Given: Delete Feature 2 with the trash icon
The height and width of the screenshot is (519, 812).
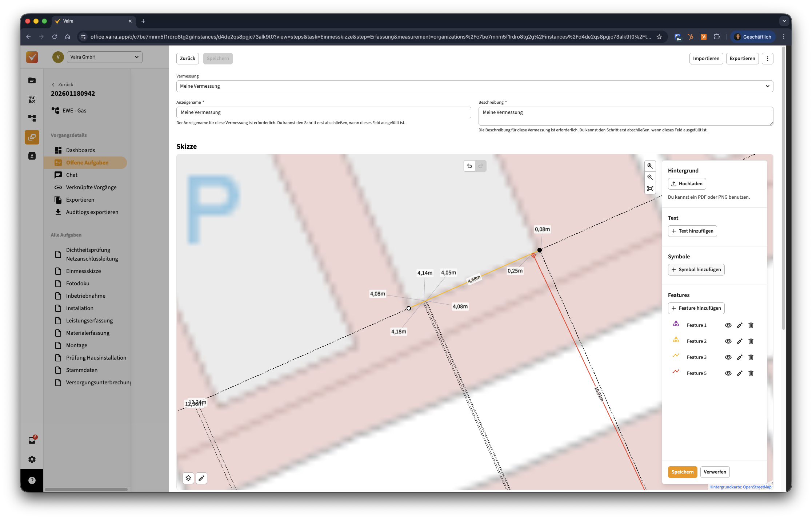Looking at the screenshot, I should point(751,341).
